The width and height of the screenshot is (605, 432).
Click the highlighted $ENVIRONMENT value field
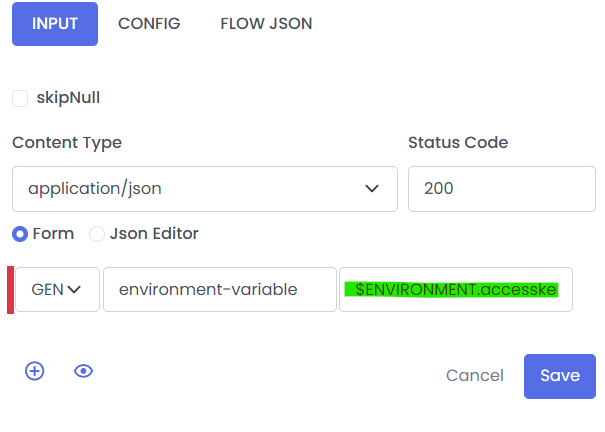(456, 290)
